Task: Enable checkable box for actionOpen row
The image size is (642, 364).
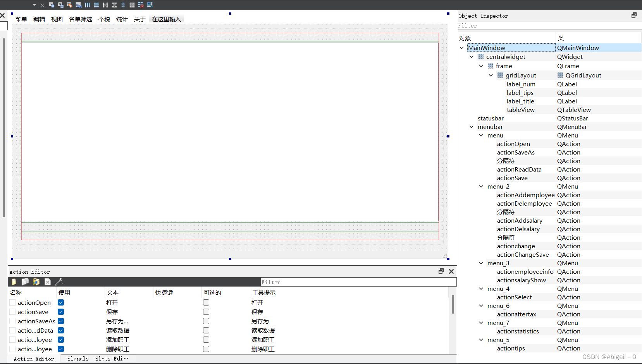Action: click(206, 302)
